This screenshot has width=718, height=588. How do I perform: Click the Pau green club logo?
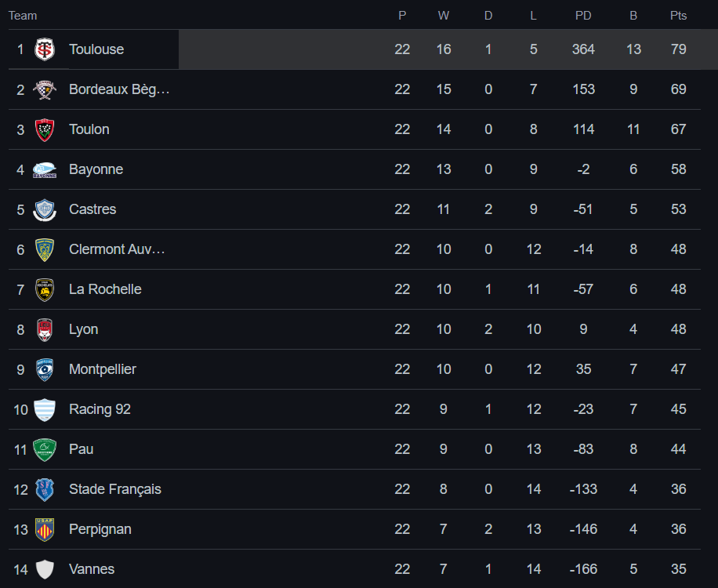45,449
